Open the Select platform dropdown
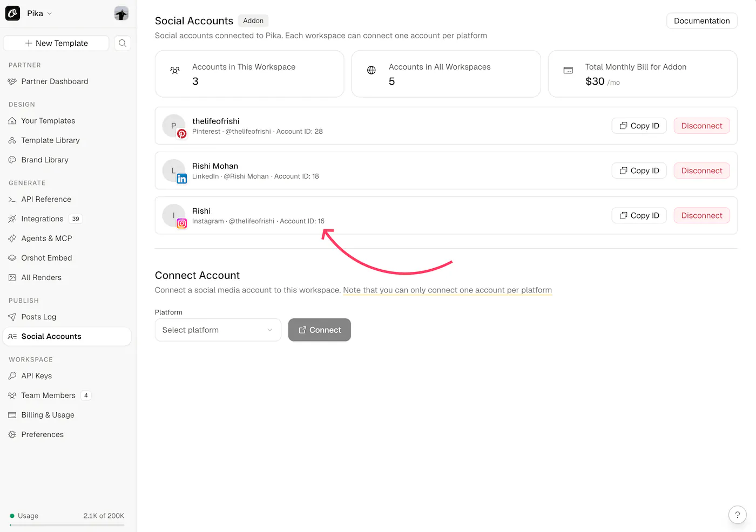Viewport: 756px width, 532px height. [x=218, y=330]
